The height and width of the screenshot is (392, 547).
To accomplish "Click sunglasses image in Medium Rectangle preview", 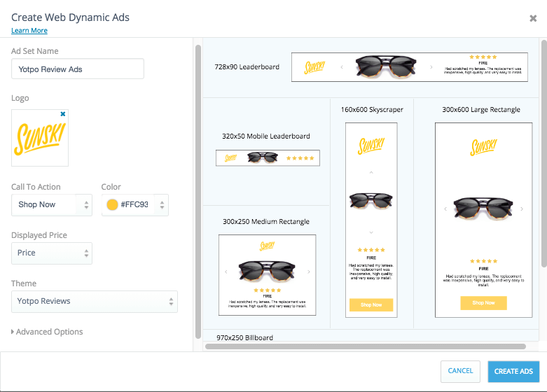I will point(268,271).
